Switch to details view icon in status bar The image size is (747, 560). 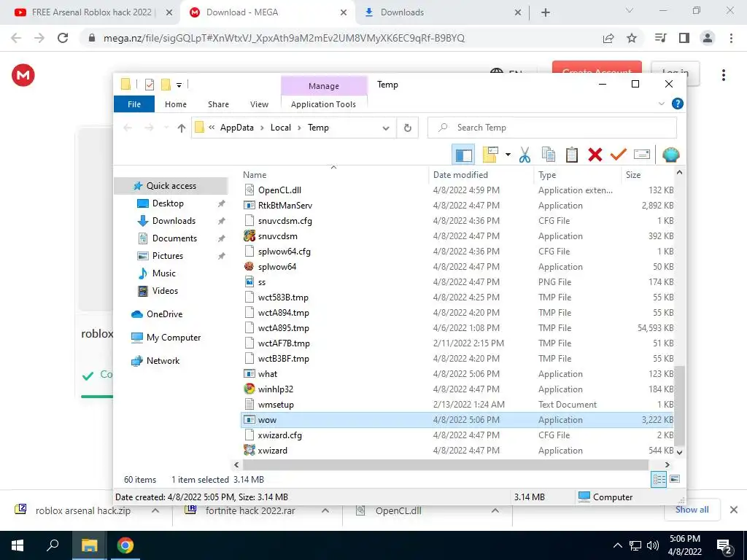659,480
